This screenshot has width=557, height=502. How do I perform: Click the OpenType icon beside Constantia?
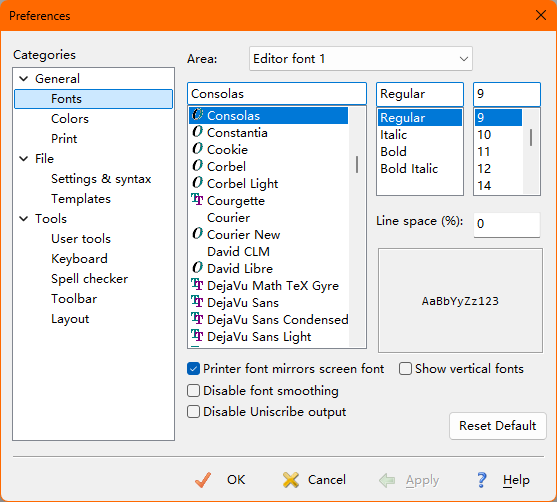198,132
